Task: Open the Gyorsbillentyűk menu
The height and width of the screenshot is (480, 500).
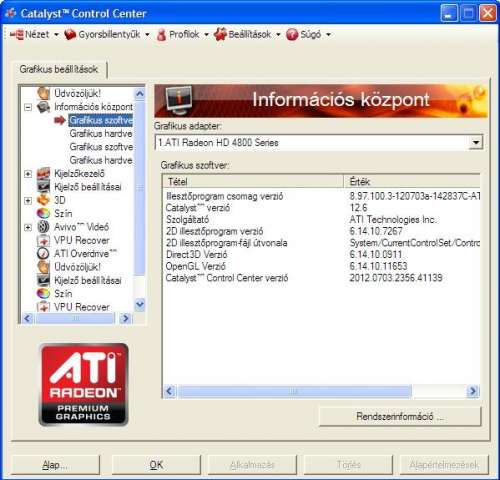Action: tap(107, 34)
